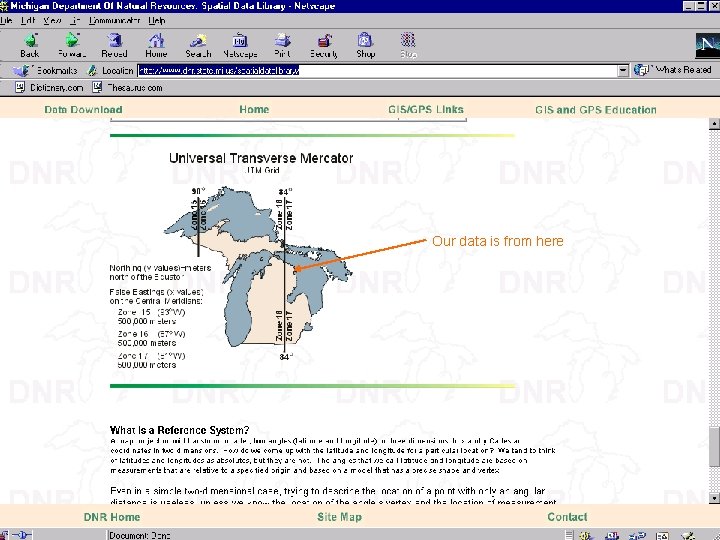This screenshot has width=720, height=540.
Task: Open GIS and GPS Education link
Action: coord(596,110)
